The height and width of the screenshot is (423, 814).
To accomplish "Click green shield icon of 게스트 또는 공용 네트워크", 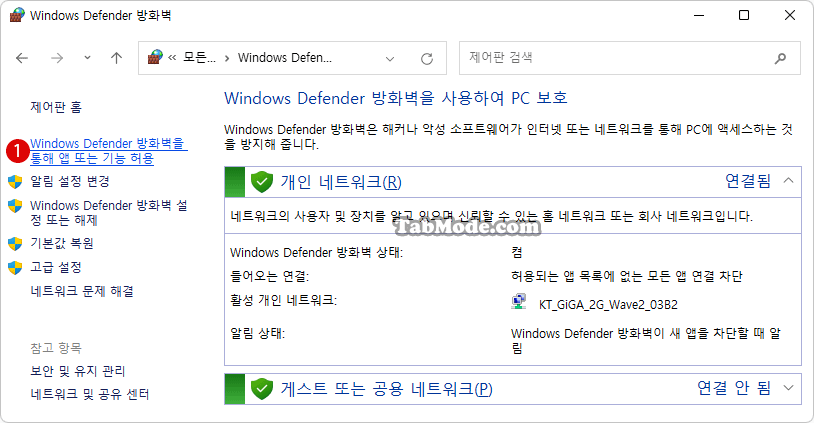I will point(262,389).
